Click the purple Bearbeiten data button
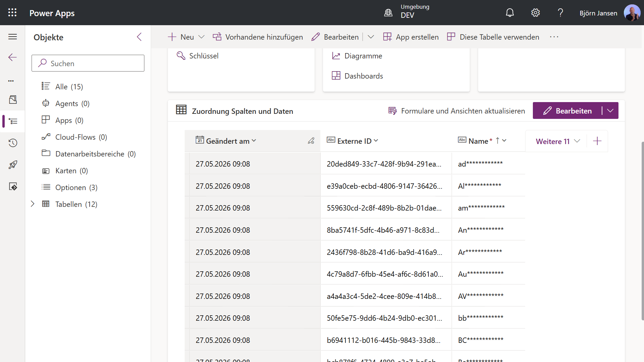 (x=567, y=110)
